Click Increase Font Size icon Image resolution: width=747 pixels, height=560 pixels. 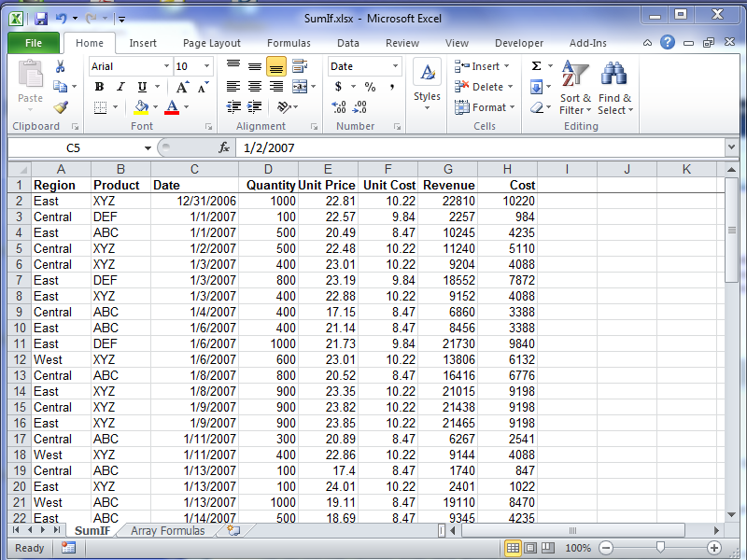tap(183, 87)
